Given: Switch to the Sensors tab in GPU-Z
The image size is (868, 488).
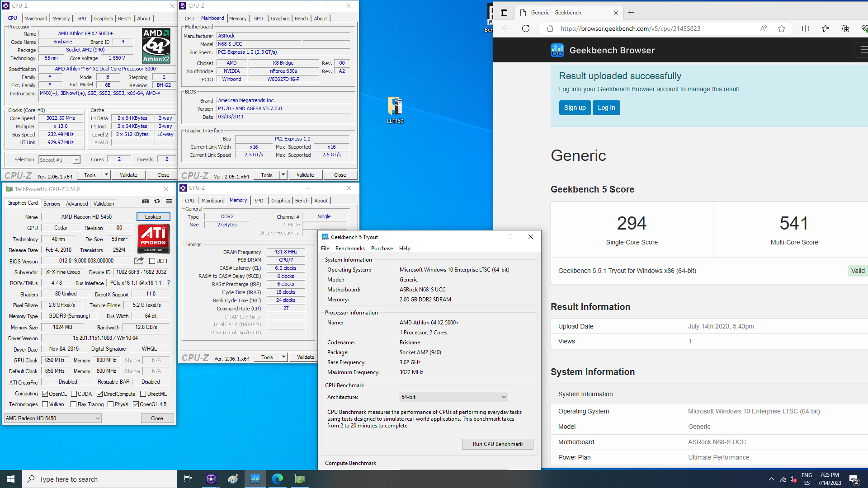Looking at the screenshot, I should (x=52, y=204).
